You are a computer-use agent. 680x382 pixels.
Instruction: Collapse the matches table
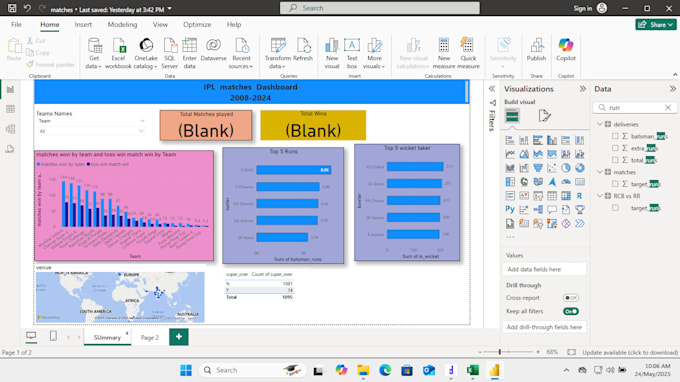pyautogui.click(x=600, y=172)
